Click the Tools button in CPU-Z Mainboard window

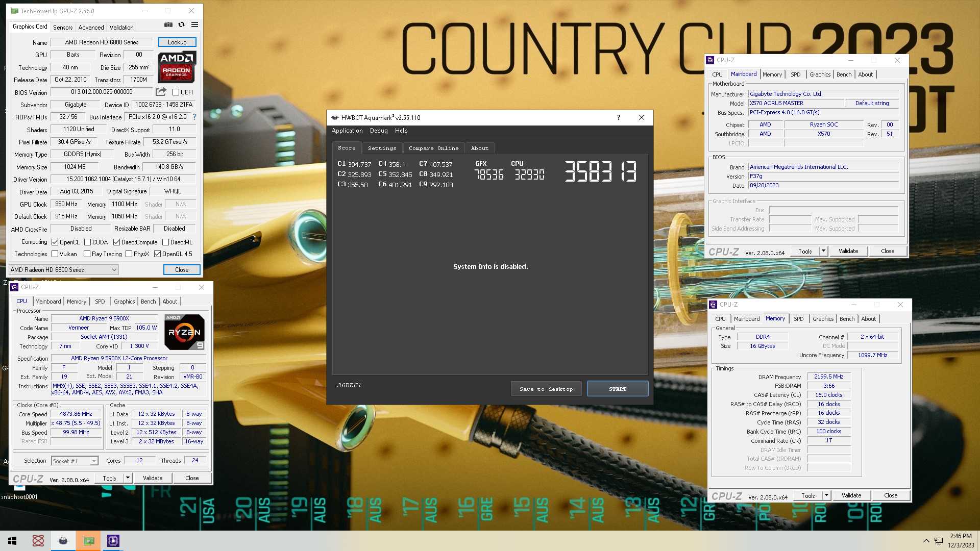pyautogui.click(x=805, y=251)
